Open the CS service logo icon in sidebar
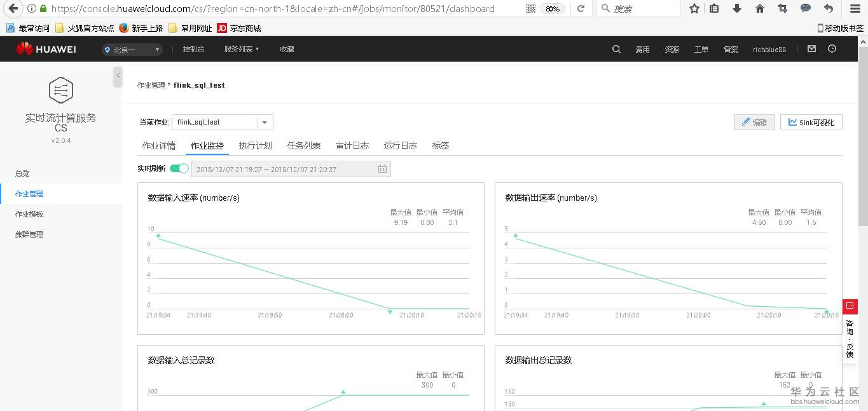The image size is (868, 411). (x=60, y=90)
